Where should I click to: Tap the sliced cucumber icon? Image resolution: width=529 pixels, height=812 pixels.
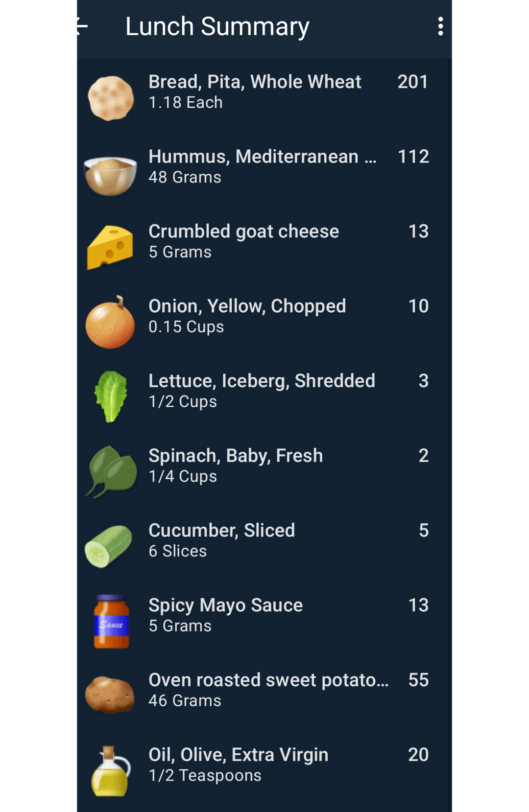109,546
